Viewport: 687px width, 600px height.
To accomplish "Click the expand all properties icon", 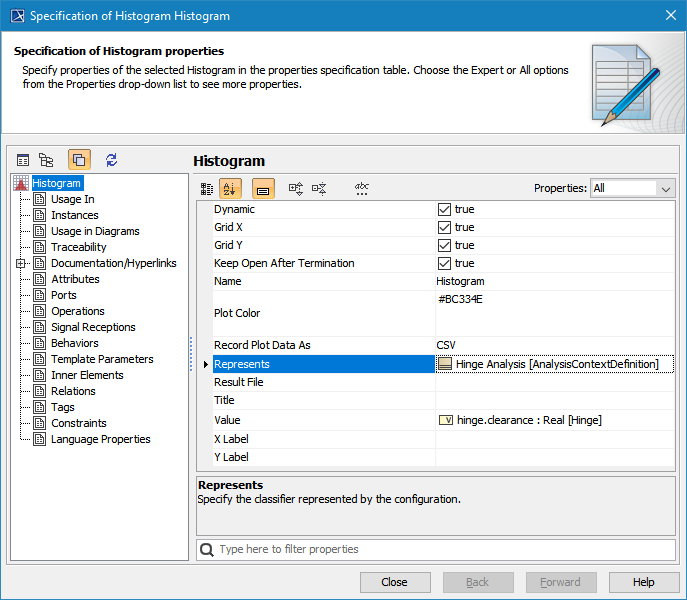I will pos(296,188).
